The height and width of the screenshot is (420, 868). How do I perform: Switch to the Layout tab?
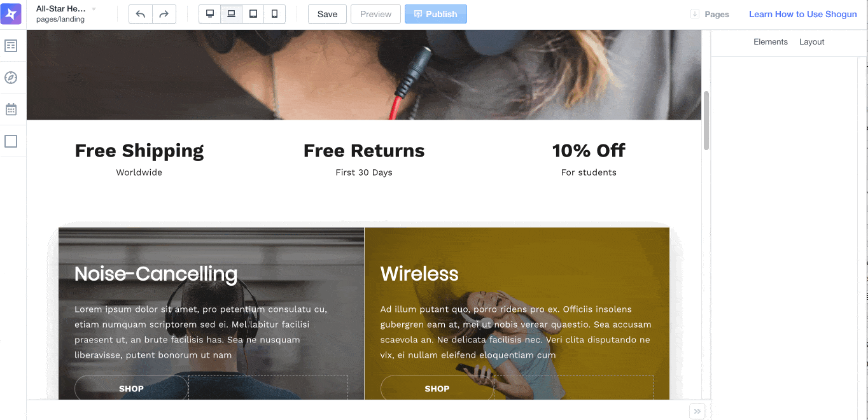812,42
